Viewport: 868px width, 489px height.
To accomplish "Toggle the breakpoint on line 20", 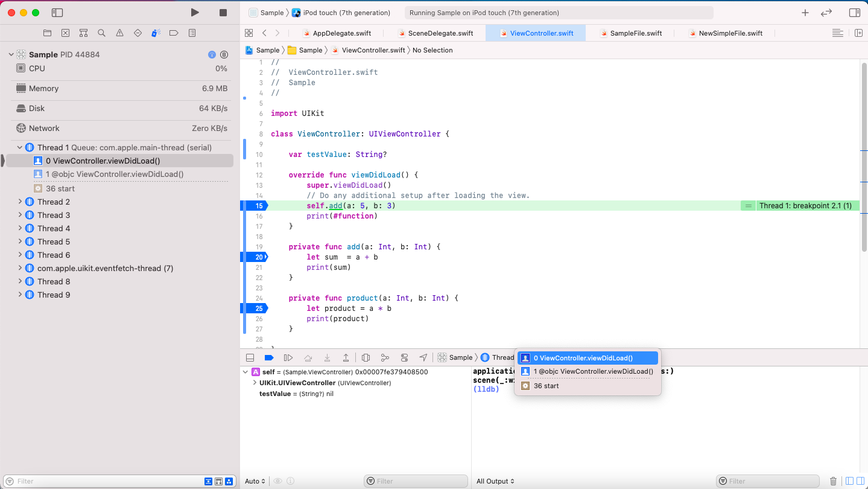I will [x=255, y=257].
